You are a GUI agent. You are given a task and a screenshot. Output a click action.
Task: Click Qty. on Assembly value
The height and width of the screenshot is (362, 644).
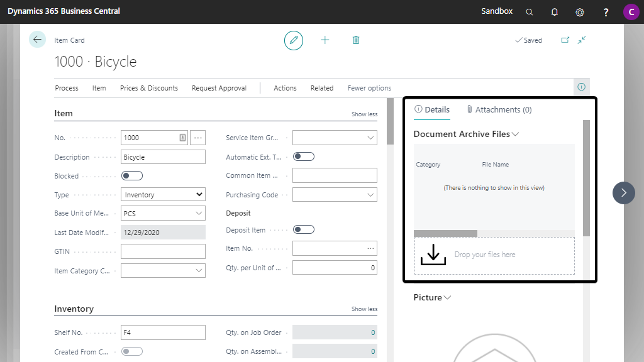(x=335, y=351)
